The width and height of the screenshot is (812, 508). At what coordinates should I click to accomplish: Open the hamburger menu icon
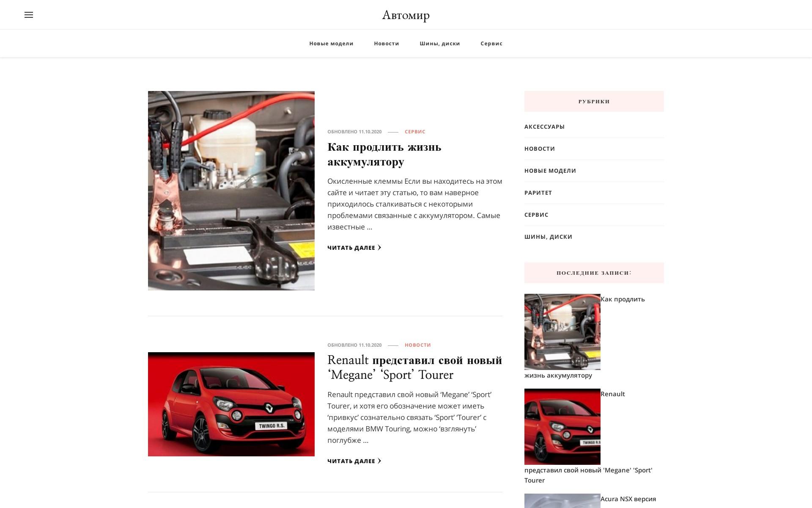pyautogui.click(x=29, y=15)
